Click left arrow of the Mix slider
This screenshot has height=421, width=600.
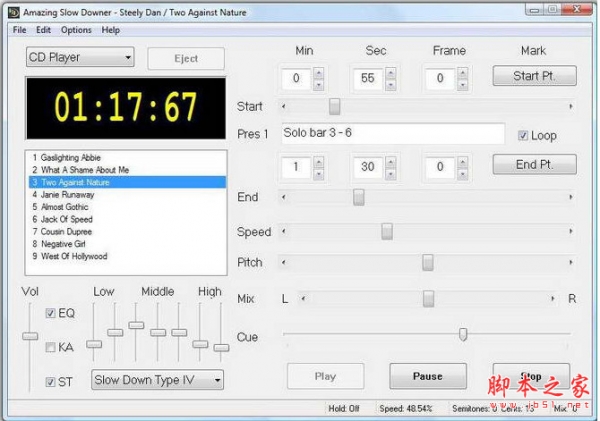click(303, 298)
